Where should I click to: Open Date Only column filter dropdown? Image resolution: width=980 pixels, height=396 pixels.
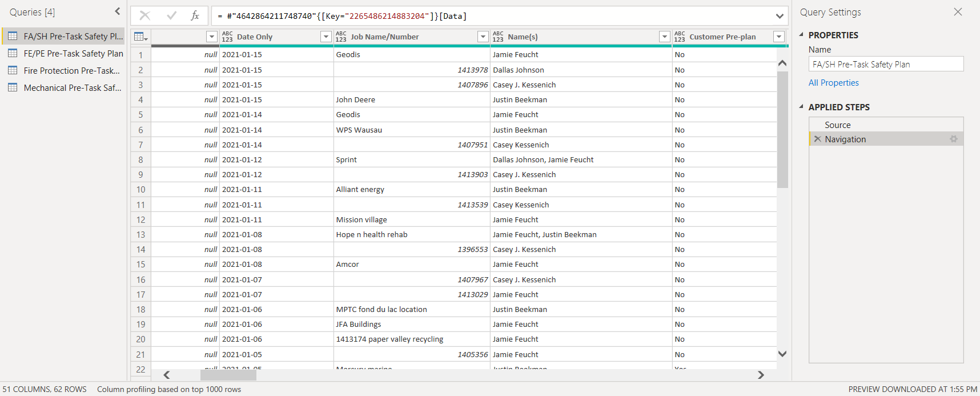326,37
